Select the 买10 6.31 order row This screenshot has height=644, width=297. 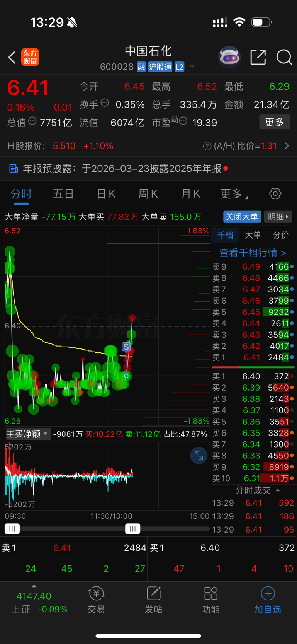[253, 478]
